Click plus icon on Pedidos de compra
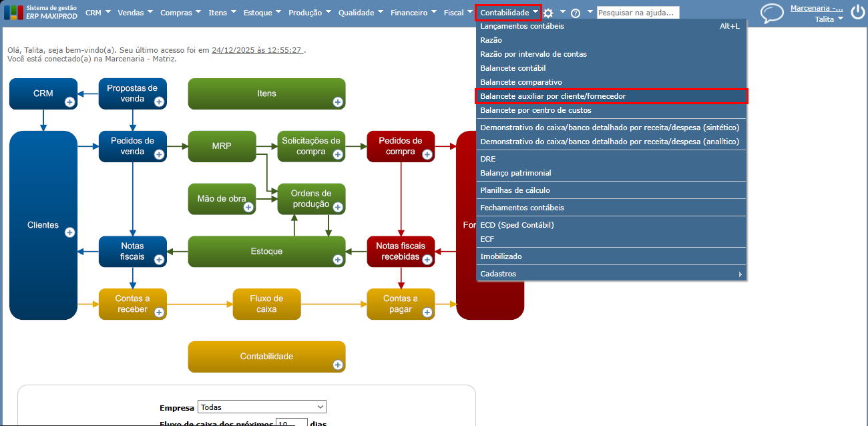868x426 pixels. [x=427, y=154]
